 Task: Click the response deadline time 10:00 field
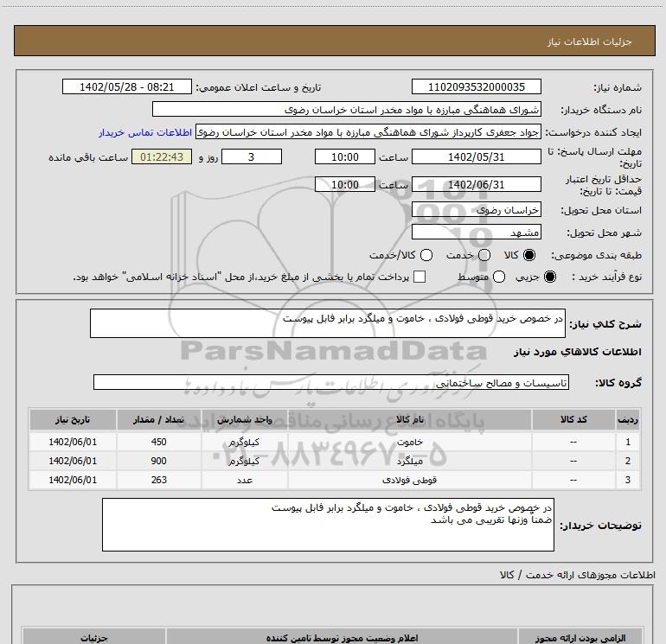(x=345, y=157)
